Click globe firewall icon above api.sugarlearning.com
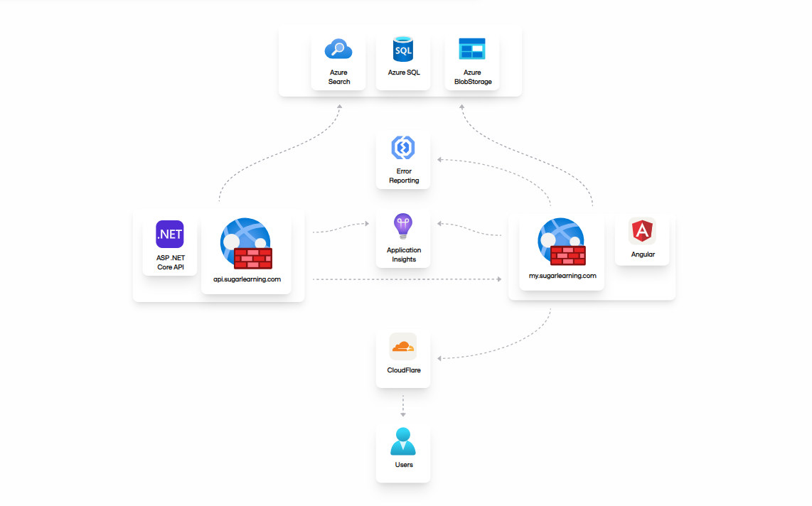 (x=247, y=244)
